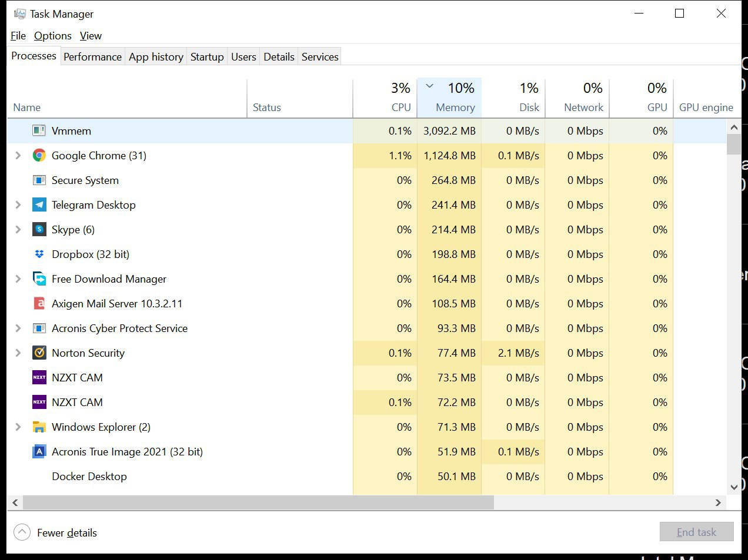Screen dimensions: 748x560
Task: Click the Fewer details arrow icon
Action: pos(22,532)
